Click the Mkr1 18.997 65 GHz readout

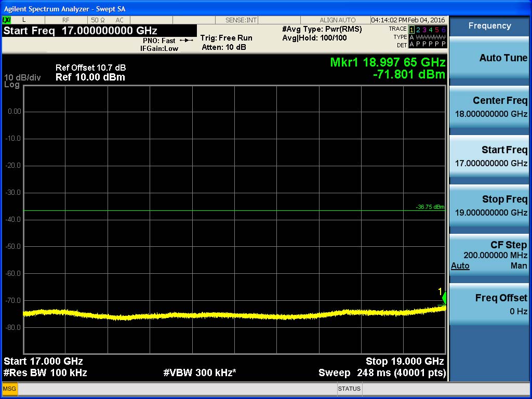388,62
